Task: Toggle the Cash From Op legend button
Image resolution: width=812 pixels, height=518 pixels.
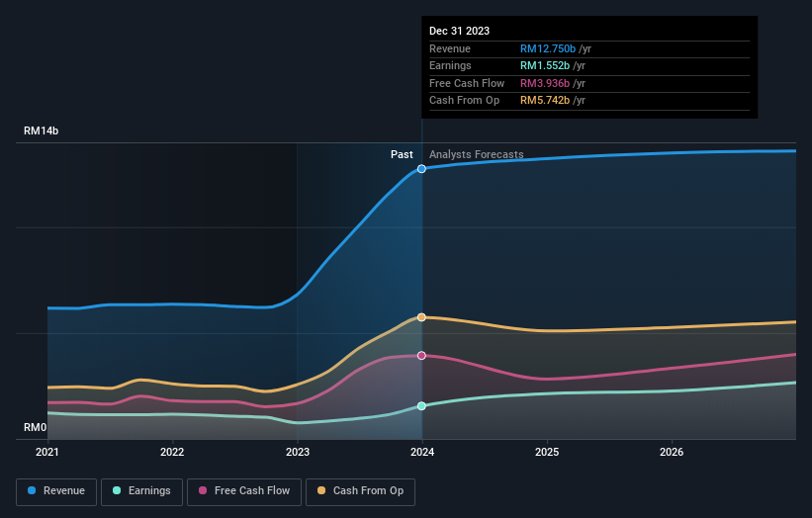Action: point(360,491)
